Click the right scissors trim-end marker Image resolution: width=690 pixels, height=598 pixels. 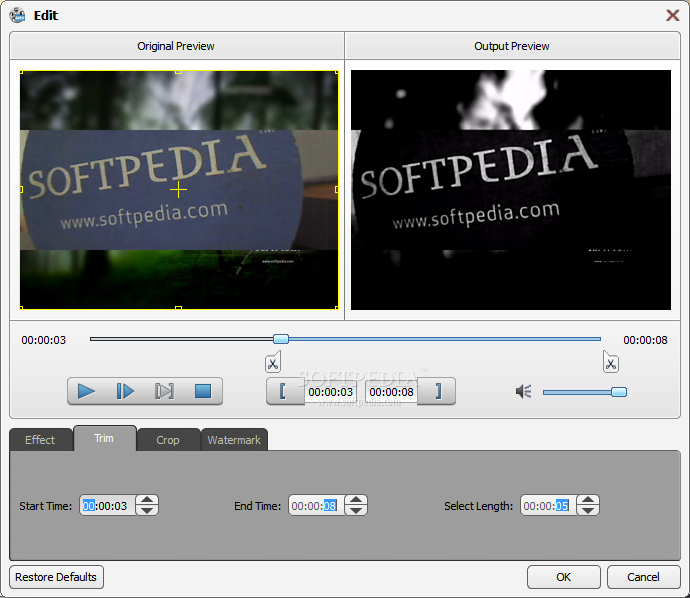pyautogui.click(x=610, y=362)
